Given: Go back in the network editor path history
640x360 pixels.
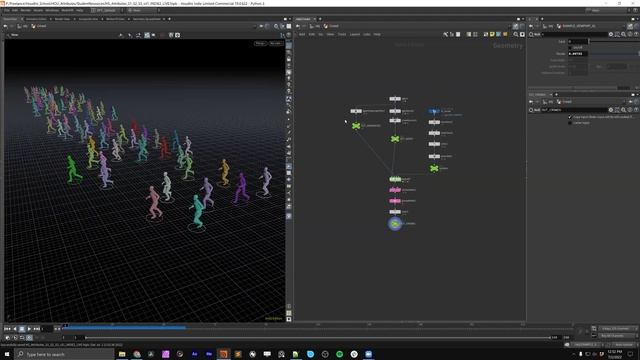Looking at the screenshot, I should [298, 26].
